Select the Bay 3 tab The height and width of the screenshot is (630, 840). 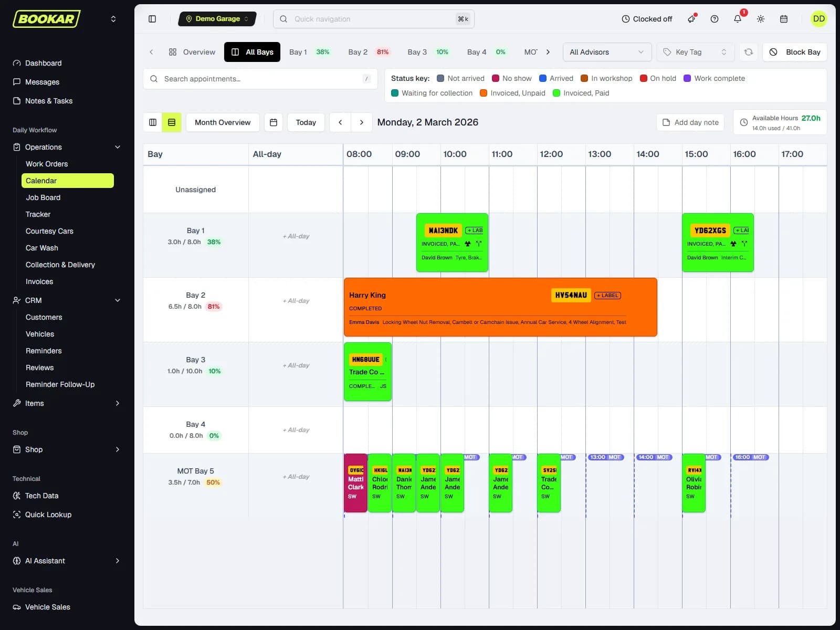click(428, 52)
